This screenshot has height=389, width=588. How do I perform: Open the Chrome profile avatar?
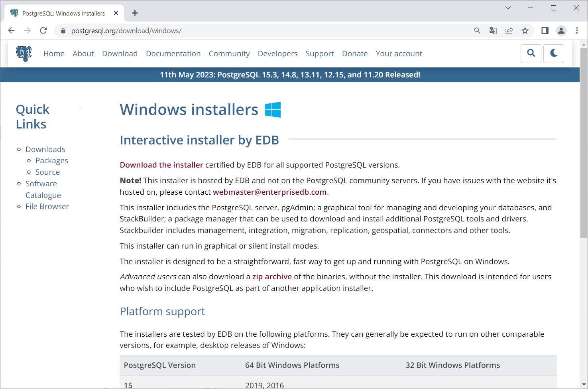[x=561, y=31]
